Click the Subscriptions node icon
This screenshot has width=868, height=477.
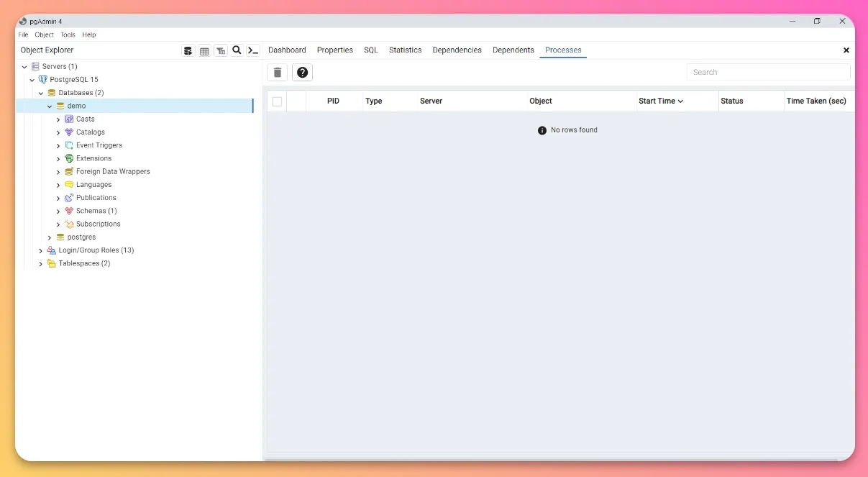(69, 224)
